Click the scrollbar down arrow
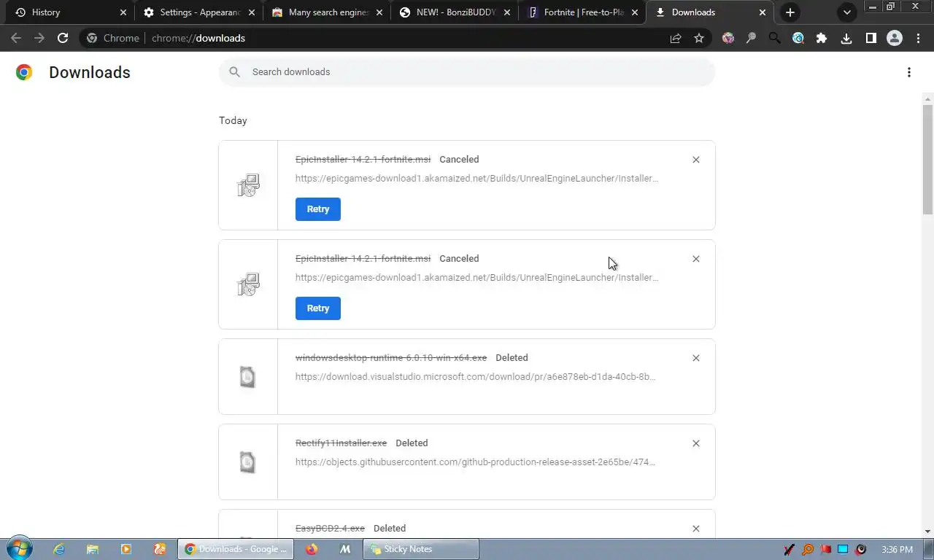The width and height of the screenshot is (934, 560). tap(927, 532)
